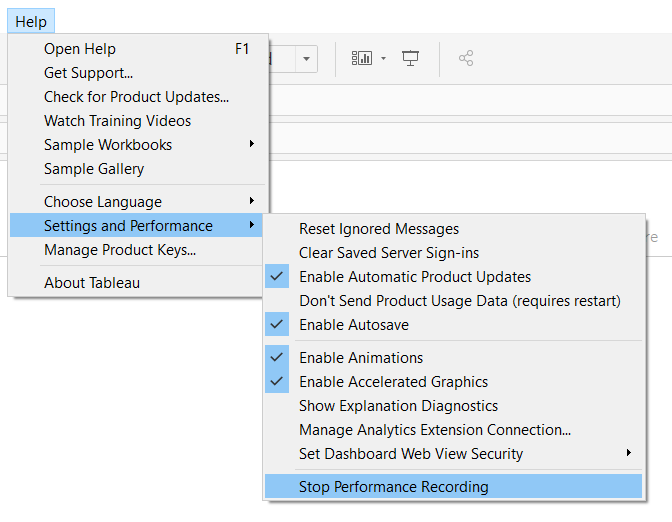Select Check for Product Updates

(136, 97)
